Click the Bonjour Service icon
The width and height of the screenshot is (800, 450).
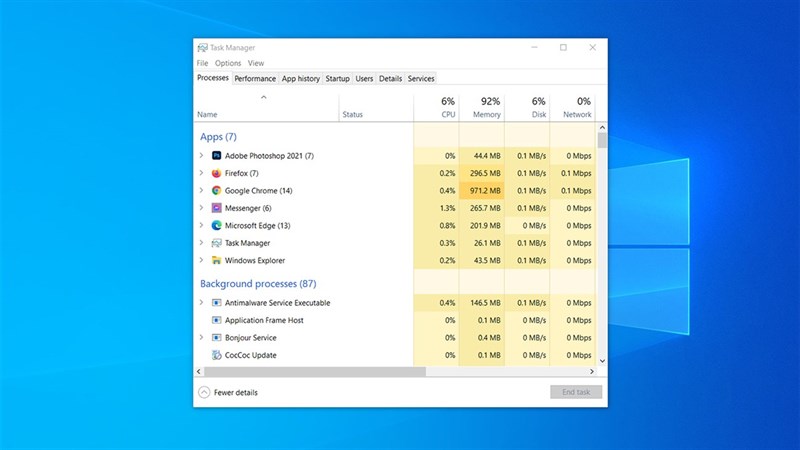tap(216, 337)
